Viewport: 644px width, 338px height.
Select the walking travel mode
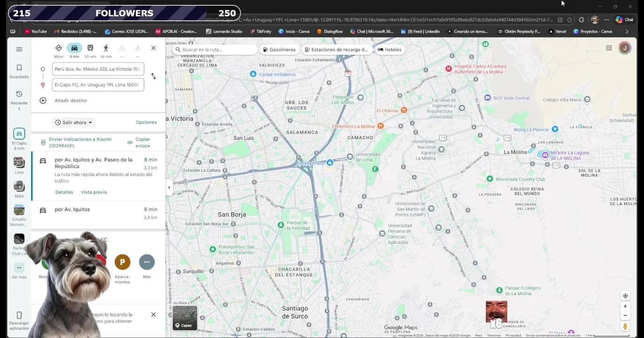point(106,51)
